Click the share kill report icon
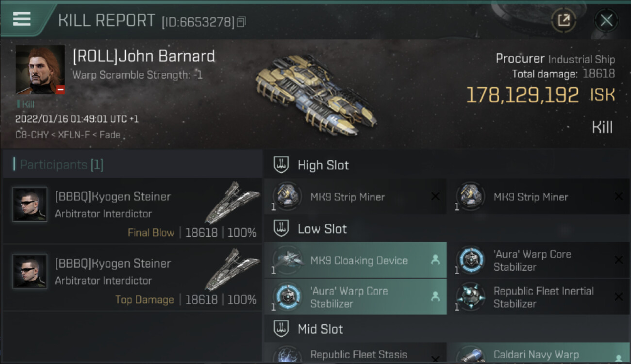631x364 pixels. (564, 20)
